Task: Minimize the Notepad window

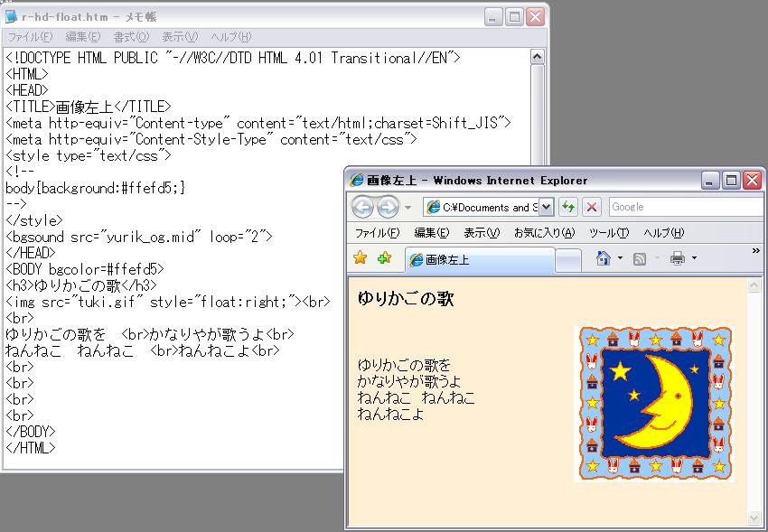Action: pyautogui.click(x=493, y=17)
